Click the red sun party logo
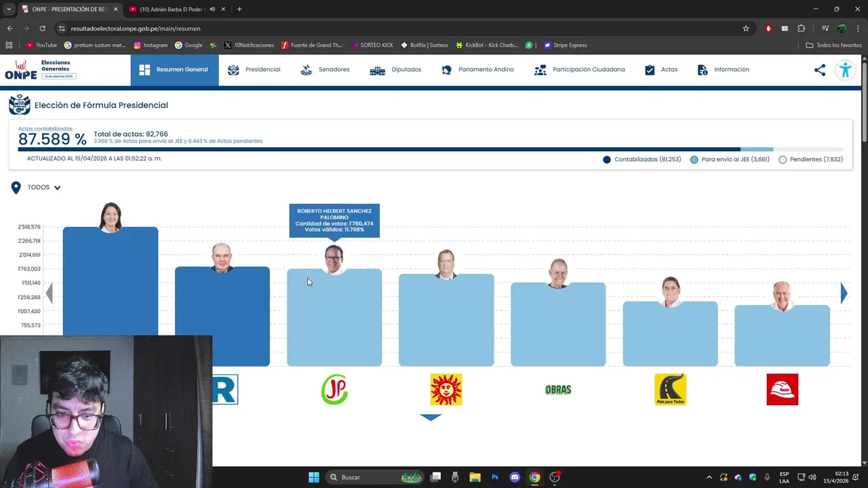Viewport: 868px width, 488px height. pos(446,390)
